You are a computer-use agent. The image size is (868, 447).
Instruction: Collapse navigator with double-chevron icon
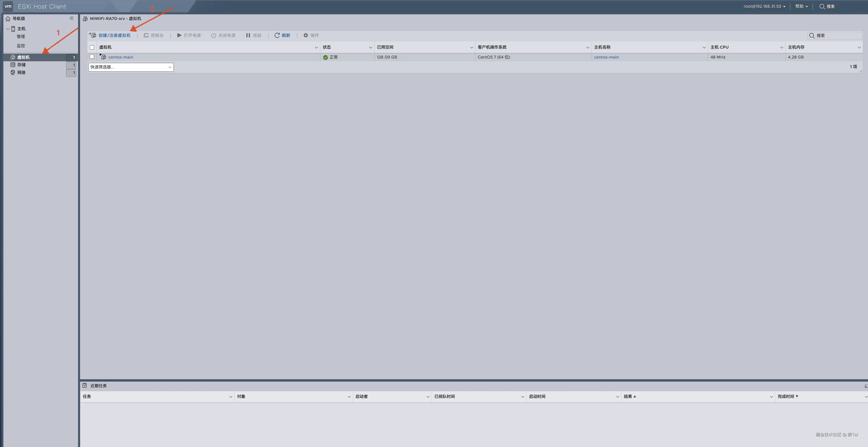[x=71, y=18]
